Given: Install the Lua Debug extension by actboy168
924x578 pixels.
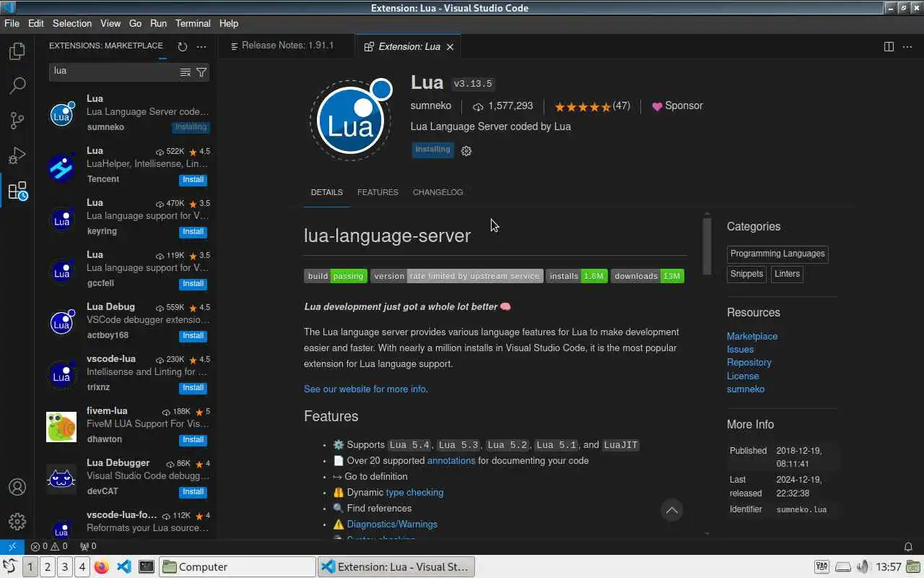Looking at the screenshot, I should [x=193, y=335].
